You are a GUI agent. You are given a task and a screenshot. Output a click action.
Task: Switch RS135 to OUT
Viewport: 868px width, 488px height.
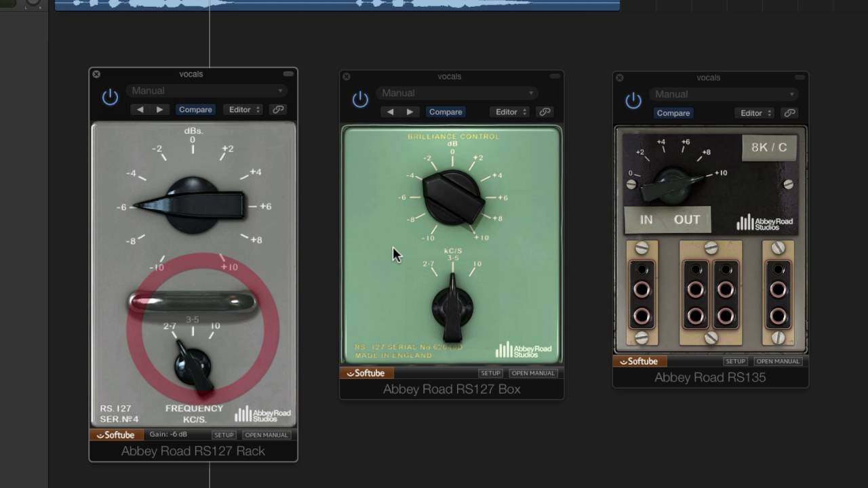tap(687, 220)
